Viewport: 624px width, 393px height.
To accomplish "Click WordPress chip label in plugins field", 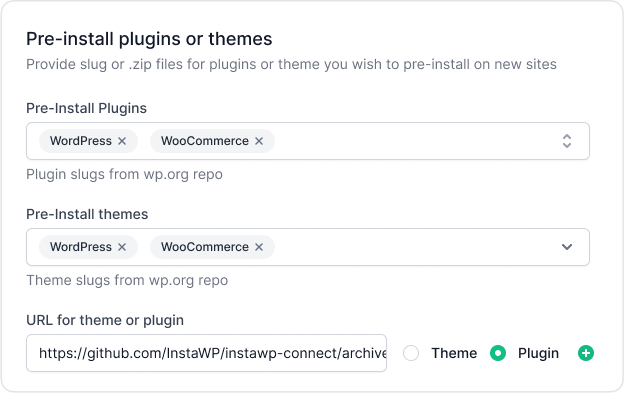I will tap(81, 141).
